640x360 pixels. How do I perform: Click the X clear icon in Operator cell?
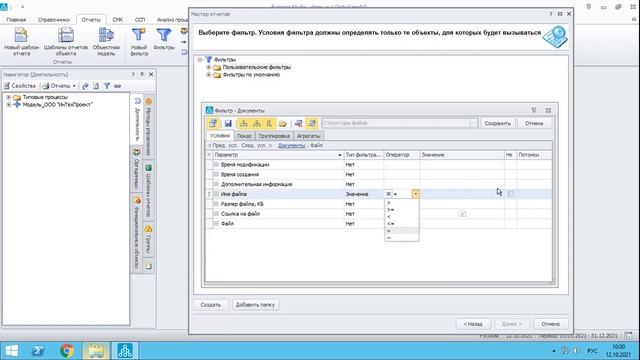388,194
